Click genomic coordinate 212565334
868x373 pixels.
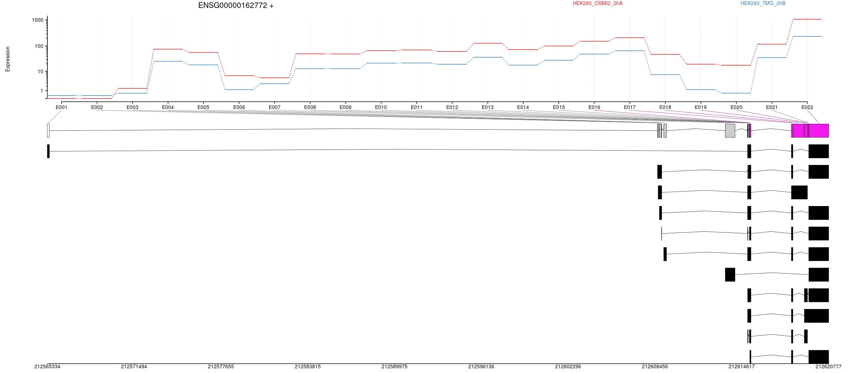point(47,367)
